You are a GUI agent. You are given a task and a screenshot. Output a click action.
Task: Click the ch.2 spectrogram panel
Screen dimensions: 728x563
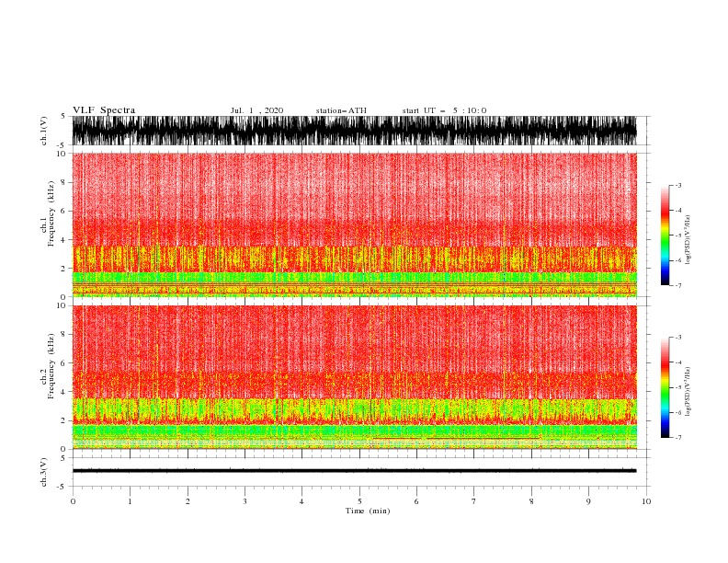pyautogui.click(x=355, y=377)
